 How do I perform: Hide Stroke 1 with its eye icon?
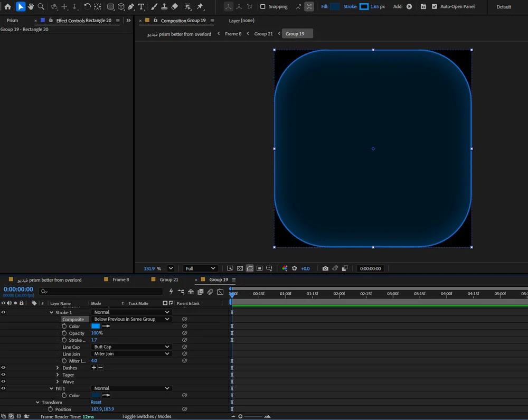[3, 312]
